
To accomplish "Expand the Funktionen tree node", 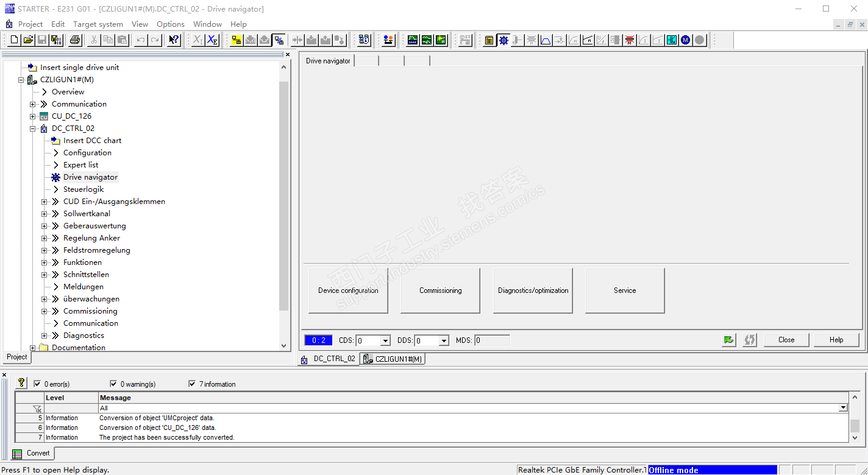I will coord(44,262).
